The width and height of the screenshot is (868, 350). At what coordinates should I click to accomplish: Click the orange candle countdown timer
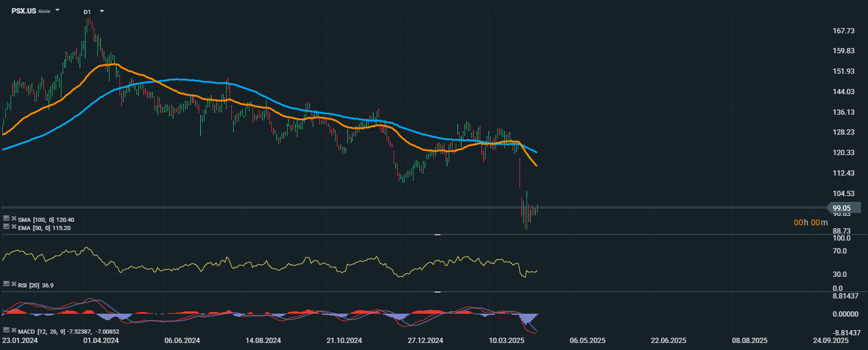[x=811, y=222]
